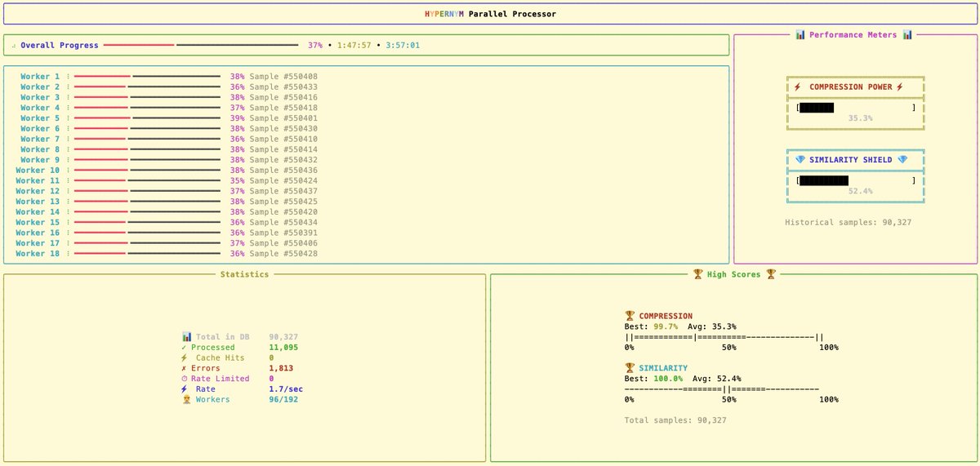Screen dimensions: 980x466
Task: Click Sample #550420
Action: 283,212
